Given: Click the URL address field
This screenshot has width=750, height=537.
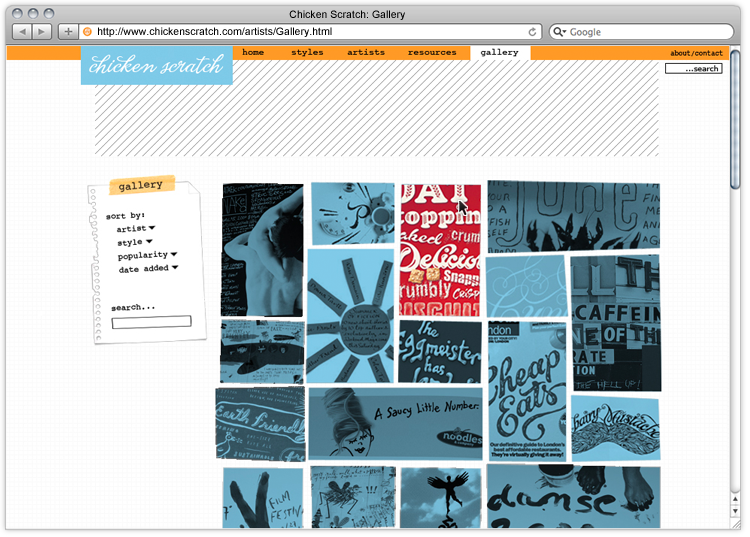Looking at the screenshot, I should tap(310, 32).
